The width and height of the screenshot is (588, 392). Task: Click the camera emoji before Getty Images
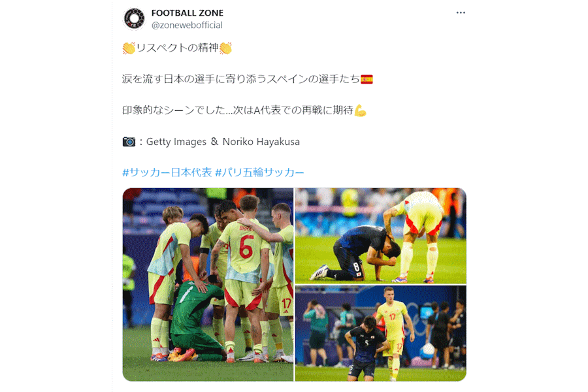(129, 142)
